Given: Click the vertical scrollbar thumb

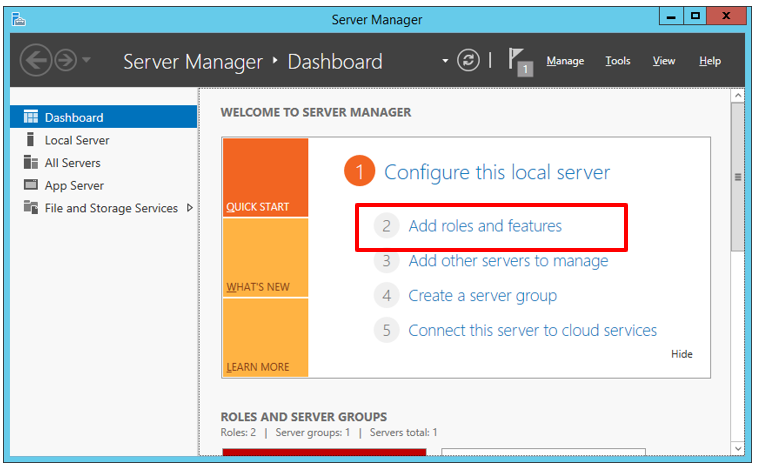Looking at the screenshot, I should click(x=738, y=177).
